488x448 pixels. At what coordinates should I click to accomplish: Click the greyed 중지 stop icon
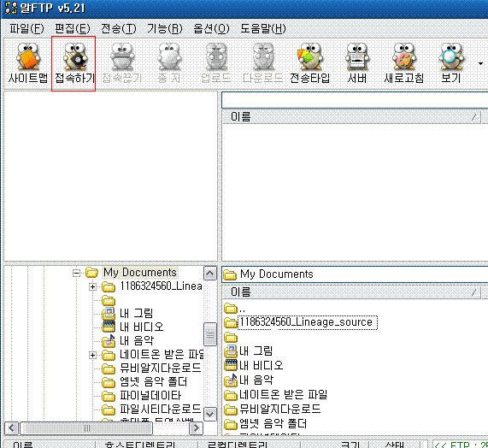(x=169, y=63)
